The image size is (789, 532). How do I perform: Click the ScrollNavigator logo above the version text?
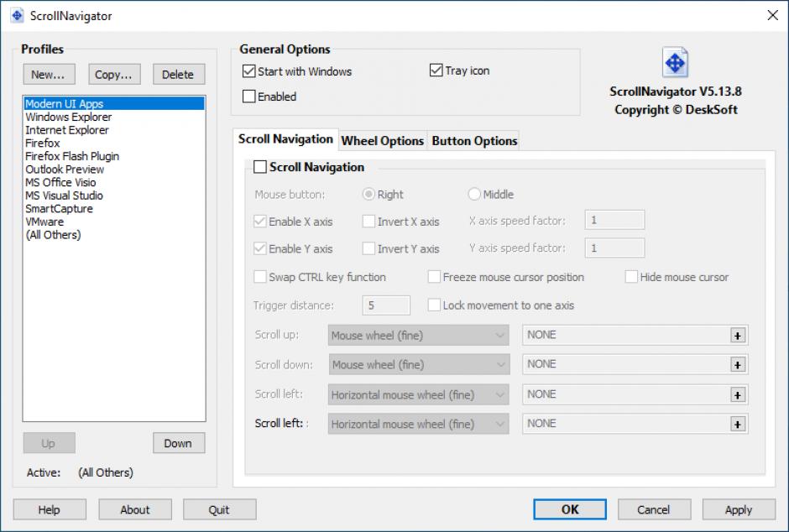click(x=675, y=64)
